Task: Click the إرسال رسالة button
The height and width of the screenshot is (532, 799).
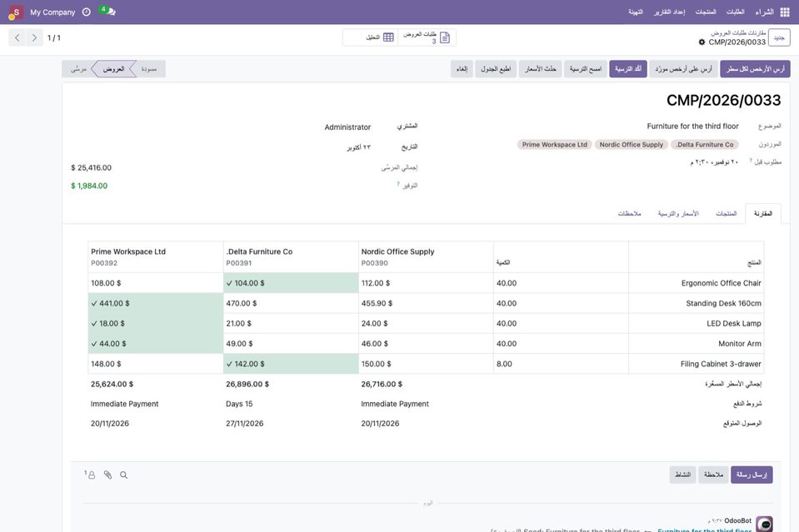Action: click(x=752, y=475)
